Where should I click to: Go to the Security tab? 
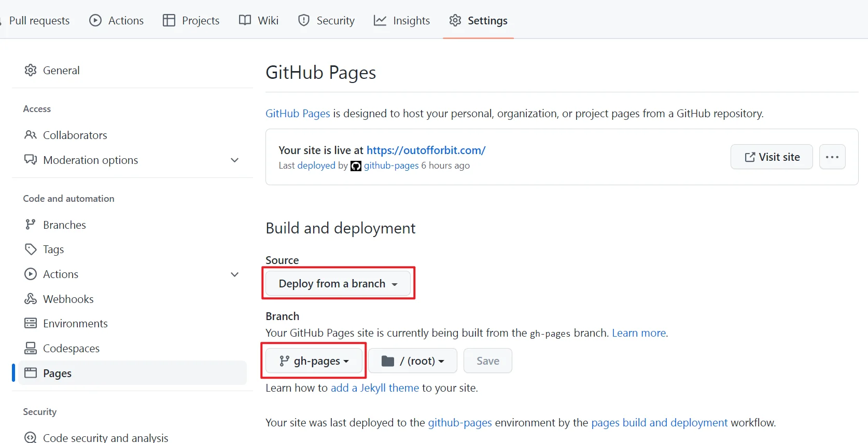(326, 20)
